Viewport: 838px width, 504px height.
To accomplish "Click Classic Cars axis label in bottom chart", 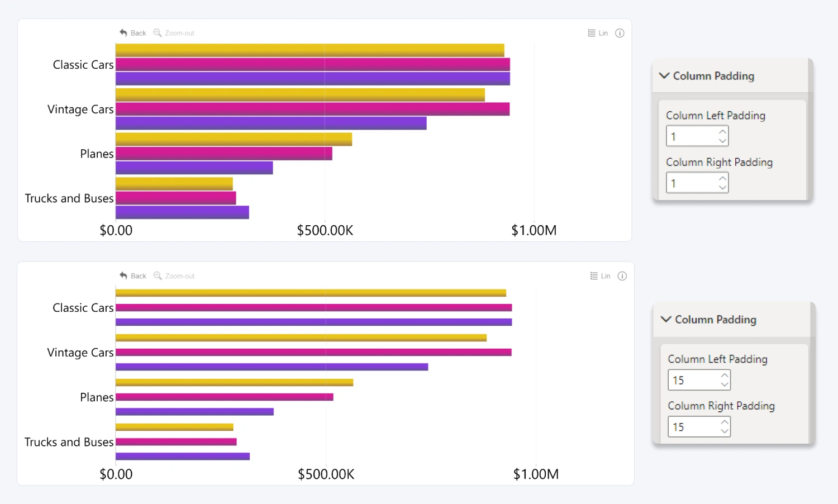I will 83,308.
